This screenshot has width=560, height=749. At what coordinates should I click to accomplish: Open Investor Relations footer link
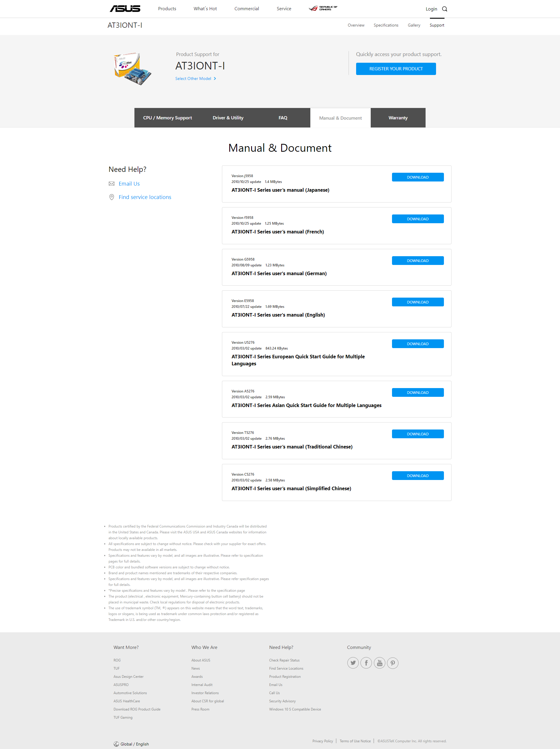[205, 693]
